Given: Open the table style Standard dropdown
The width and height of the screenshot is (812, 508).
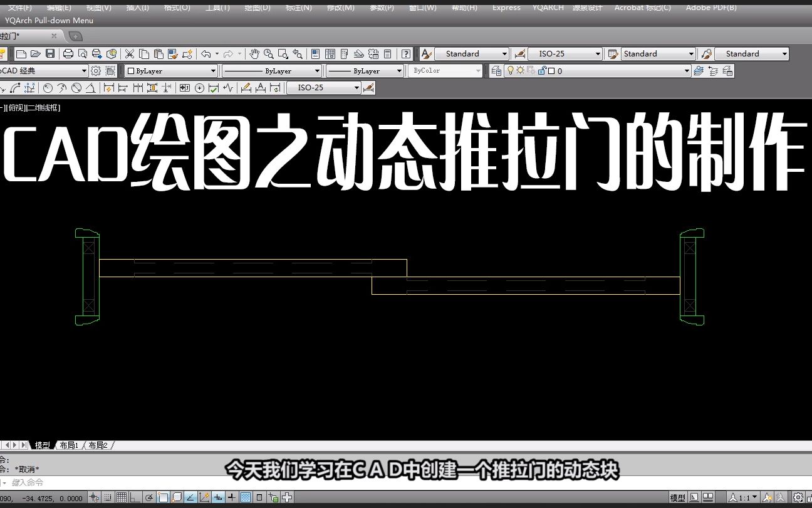Looking at the screenshot, I should tap(658, 54).
